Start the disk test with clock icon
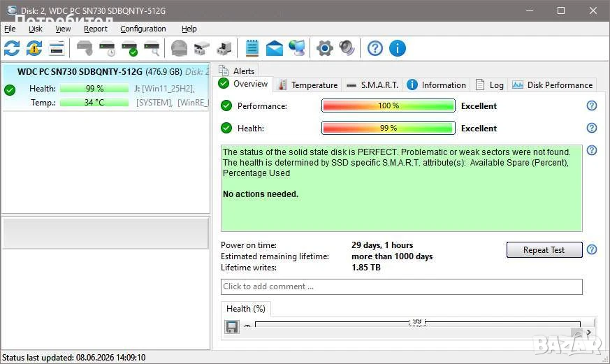 107,48
